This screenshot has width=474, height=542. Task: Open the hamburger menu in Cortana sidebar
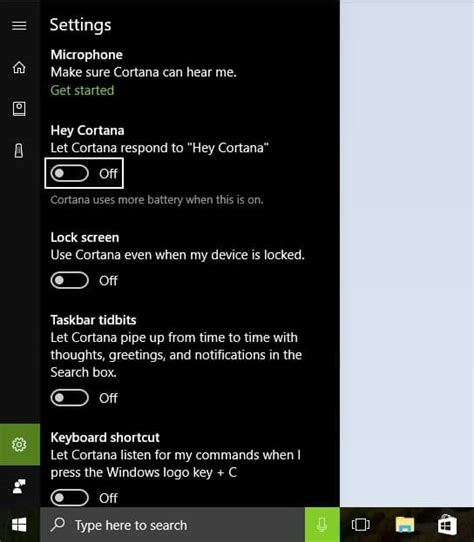(19, 26)
